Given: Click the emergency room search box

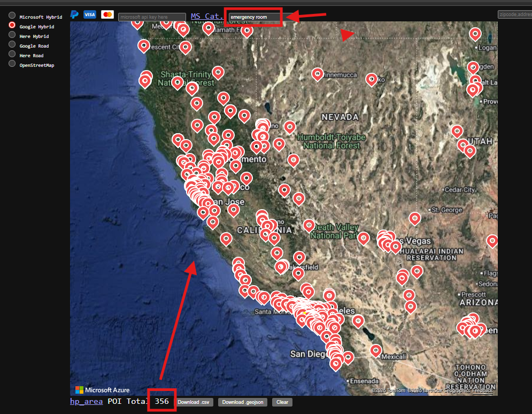Looking at the screenshot, I should pyautogui.click(x=255, y=17).
